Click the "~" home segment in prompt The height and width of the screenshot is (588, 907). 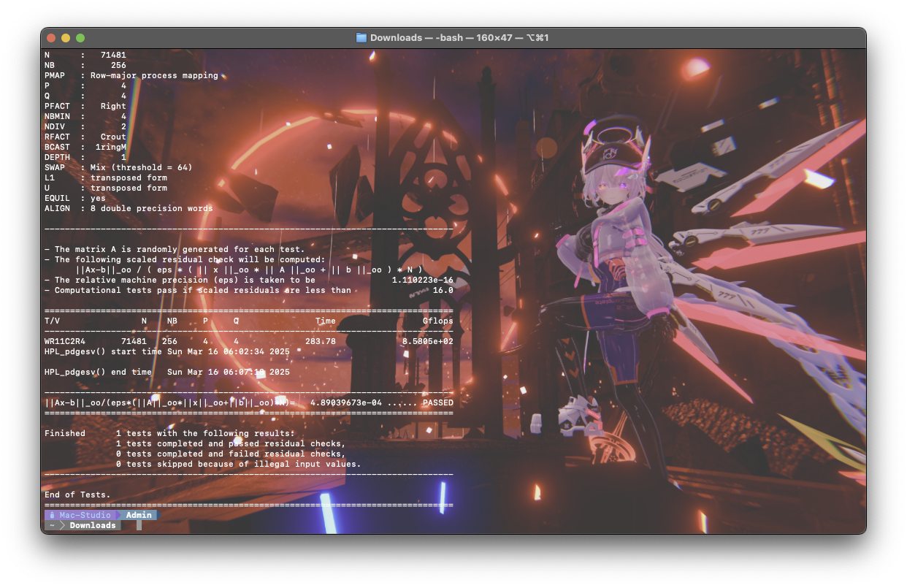click(52, 525)
